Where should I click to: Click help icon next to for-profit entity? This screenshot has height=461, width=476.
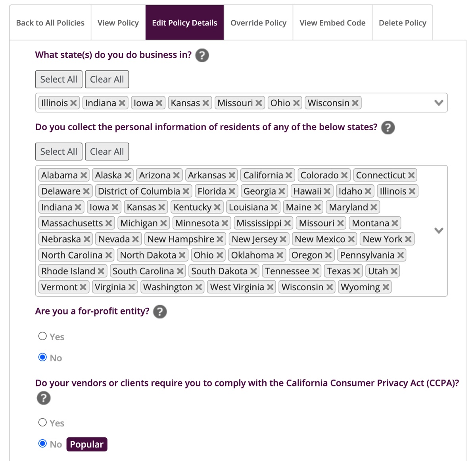point(160,312)
